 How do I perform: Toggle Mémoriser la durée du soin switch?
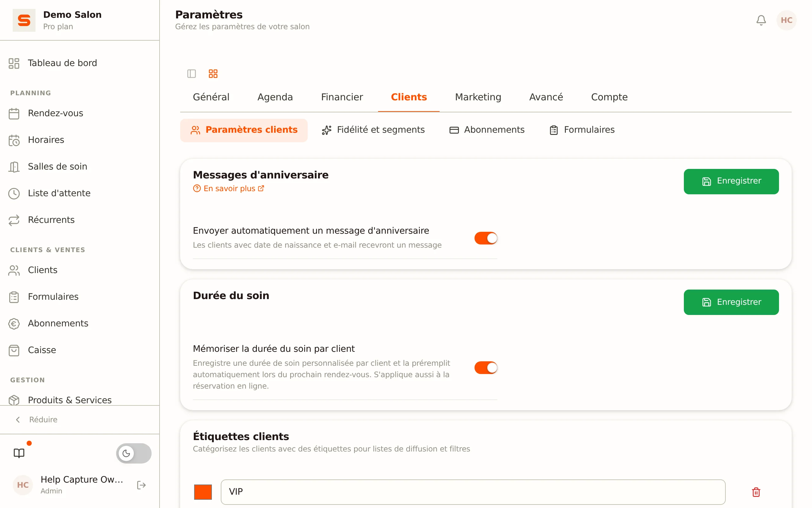point(486,368)
